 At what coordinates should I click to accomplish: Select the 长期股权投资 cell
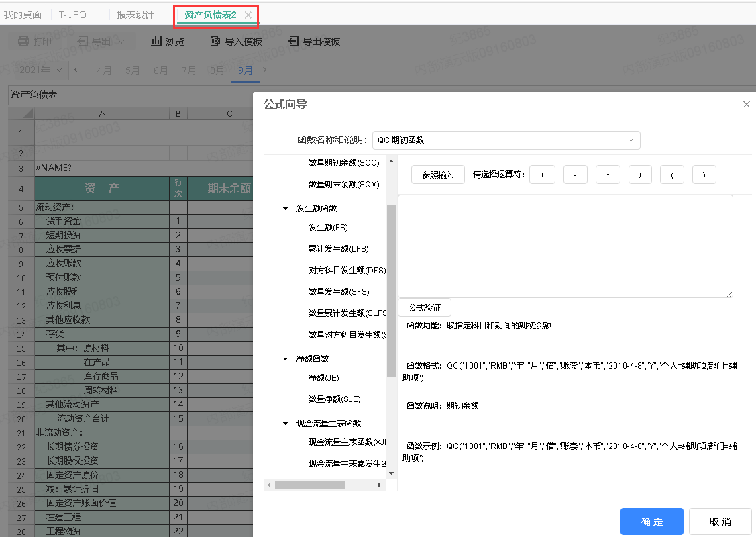click(102, 460)
